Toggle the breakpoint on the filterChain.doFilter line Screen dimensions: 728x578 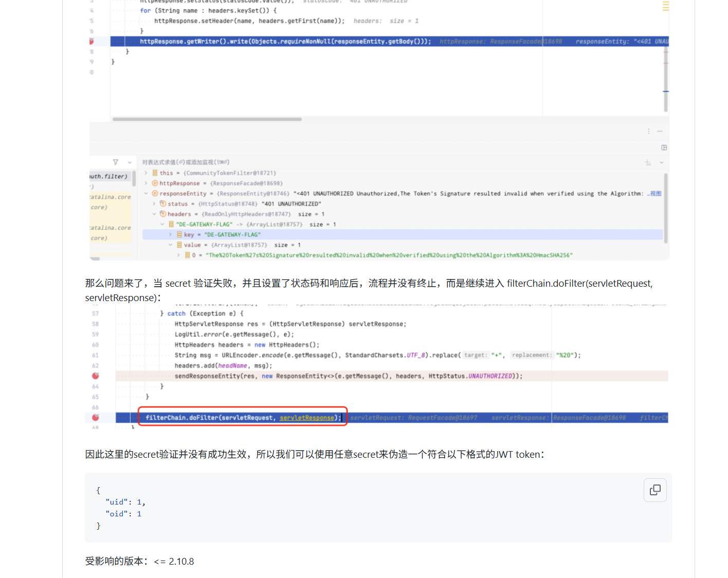pyautogui.click(x=95, y=418)
